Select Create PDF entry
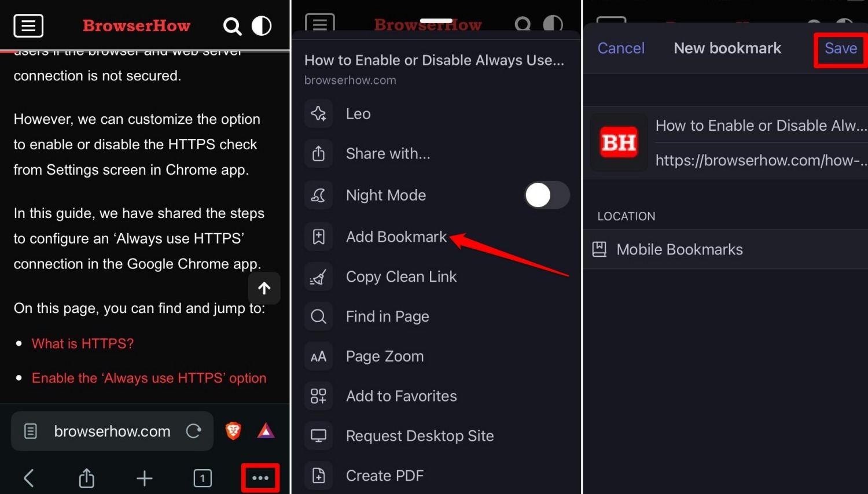The image size is (868, 494). pyautogui.click(x=437, y=476)
